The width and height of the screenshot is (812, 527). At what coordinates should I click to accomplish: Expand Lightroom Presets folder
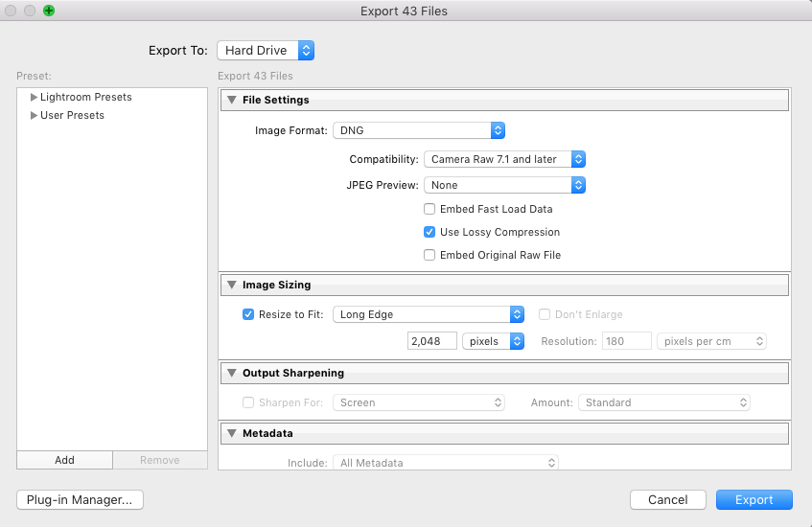34,98
